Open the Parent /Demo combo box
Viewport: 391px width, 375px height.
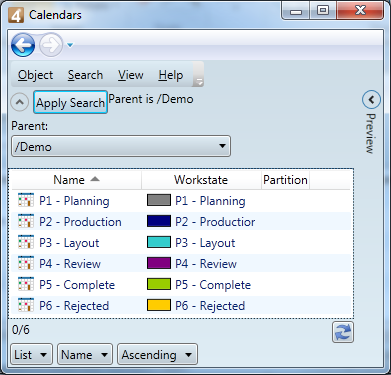coord(121,146)
